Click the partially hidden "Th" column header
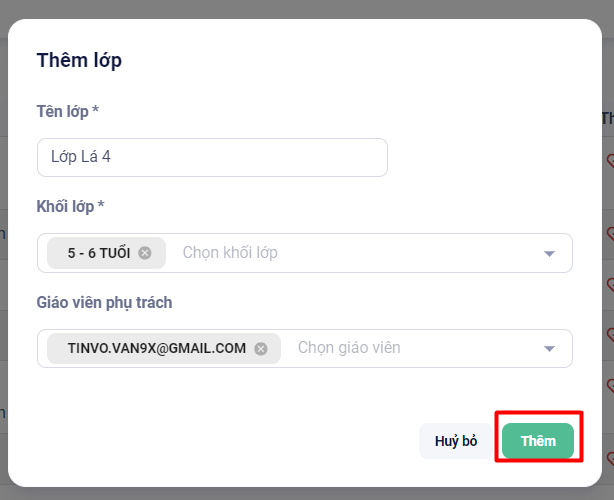Image resolution: width=614 pixels, height=500 pixels. pos(607,118)
